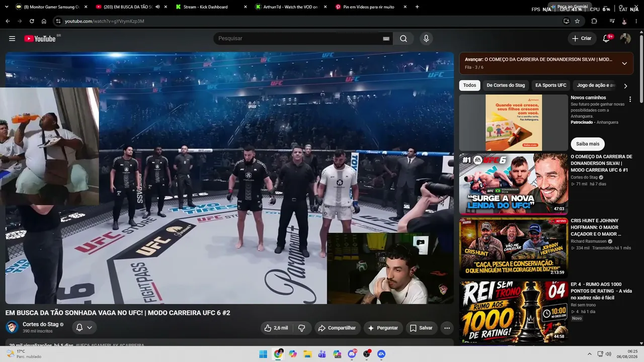Click the Perguntar button

pyautogui.click(x=383, y=328)
